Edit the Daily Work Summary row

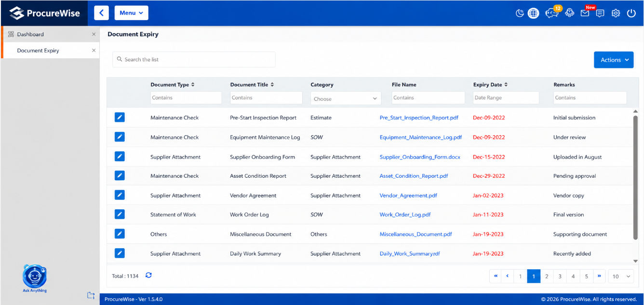pos(120,253)
